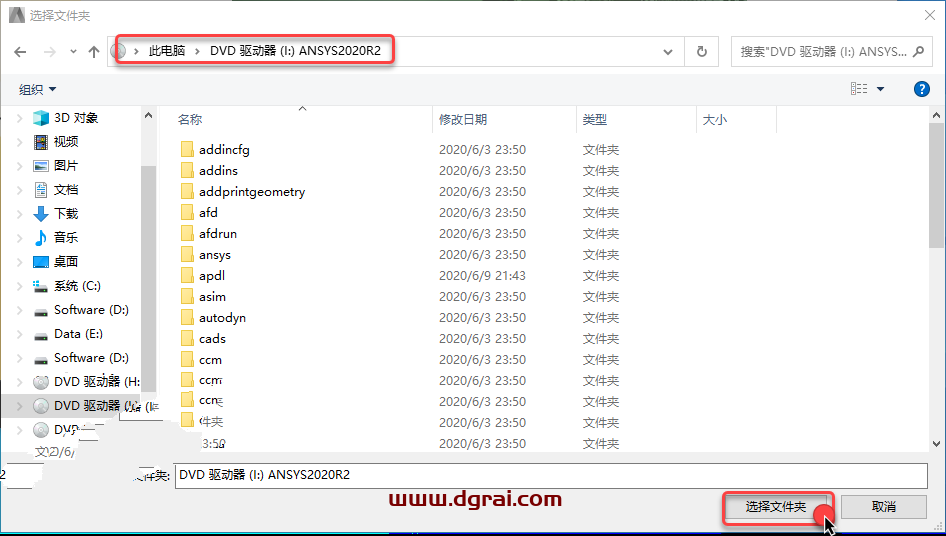
Task: Open the recent locations dropdown arrow
Action: [73, 52]
